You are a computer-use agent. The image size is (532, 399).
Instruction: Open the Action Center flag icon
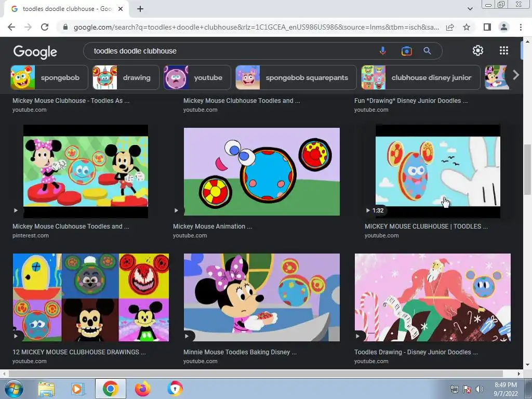pyautogui.click(x=467, y=389)
